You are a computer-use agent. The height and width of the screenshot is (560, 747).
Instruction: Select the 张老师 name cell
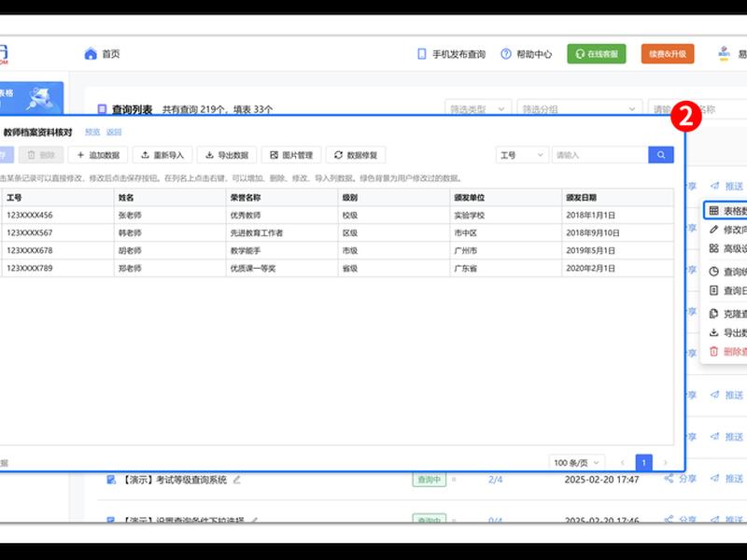170,216
